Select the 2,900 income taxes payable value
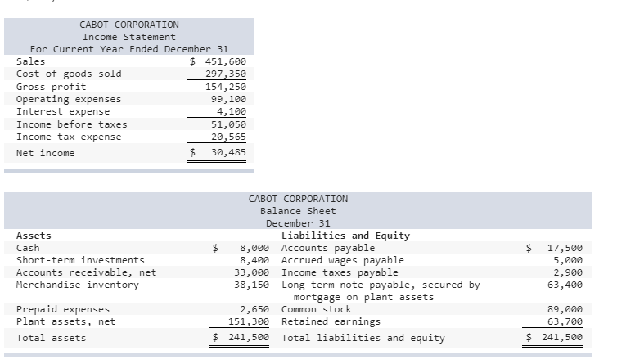The height and width of the screenshot is (364, 635). tap(568, 272)
